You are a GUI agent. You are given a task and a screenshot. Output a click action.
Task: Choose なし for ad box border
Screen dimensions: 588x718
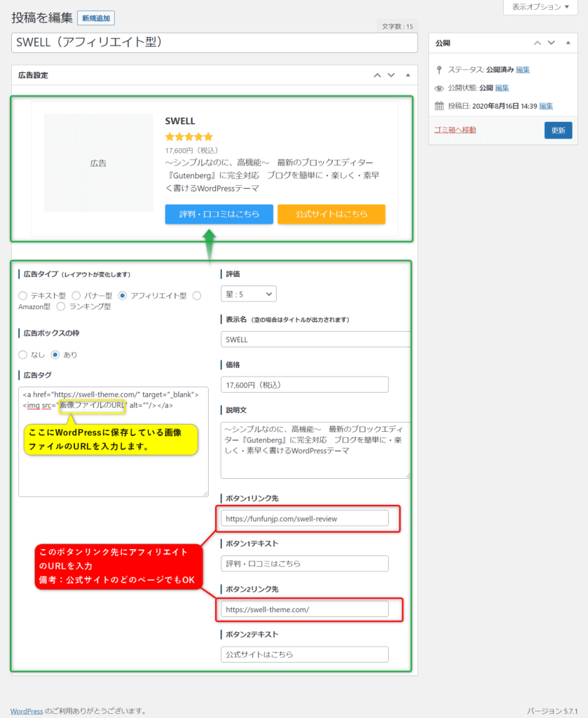[23, 355]
